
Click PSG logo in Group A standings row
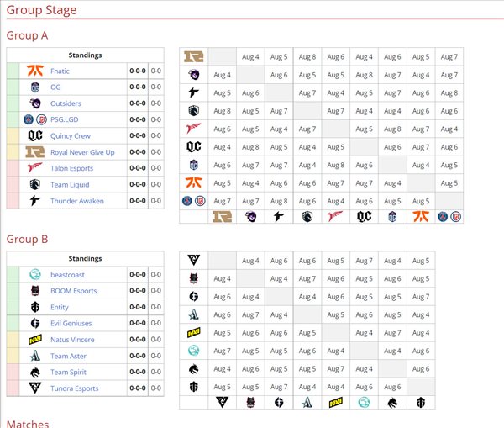[x=29, y=119]
